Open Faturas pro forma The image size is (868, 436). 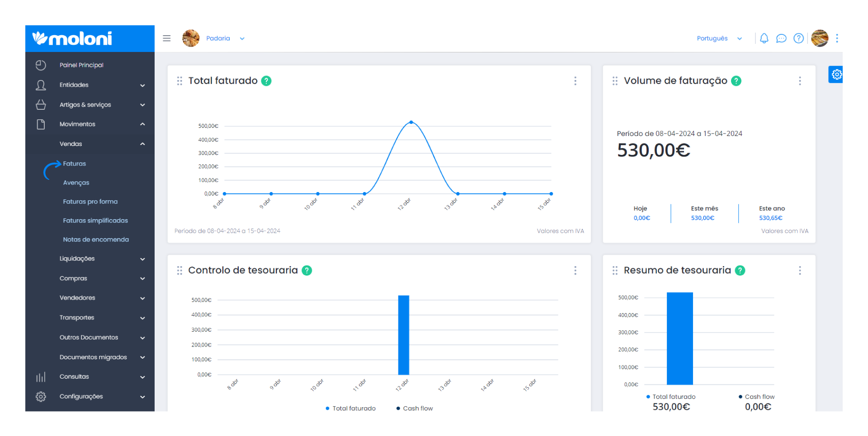[x=90, y=202]
